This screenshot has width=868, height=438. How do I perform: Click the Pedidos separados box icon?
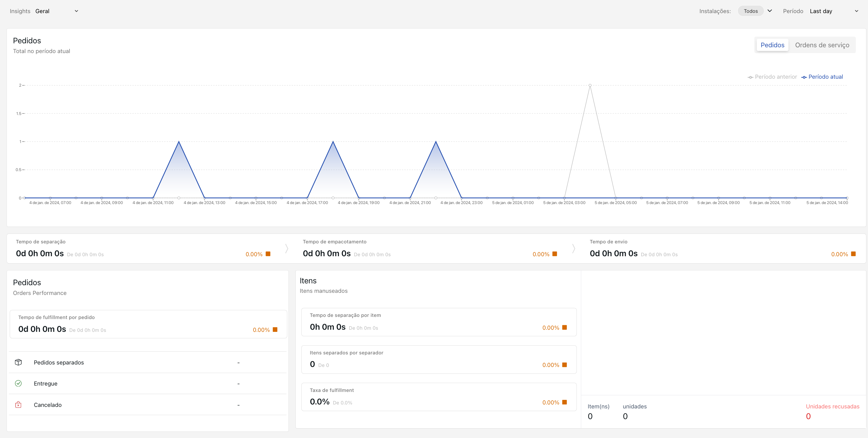click(18, 362)
